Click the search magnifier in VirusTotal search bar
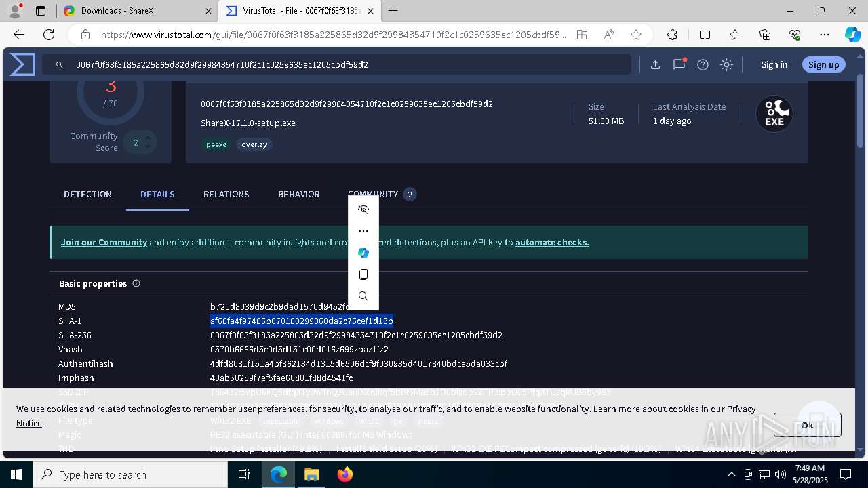This screenshot has width=868, height=488. (60, 65)
